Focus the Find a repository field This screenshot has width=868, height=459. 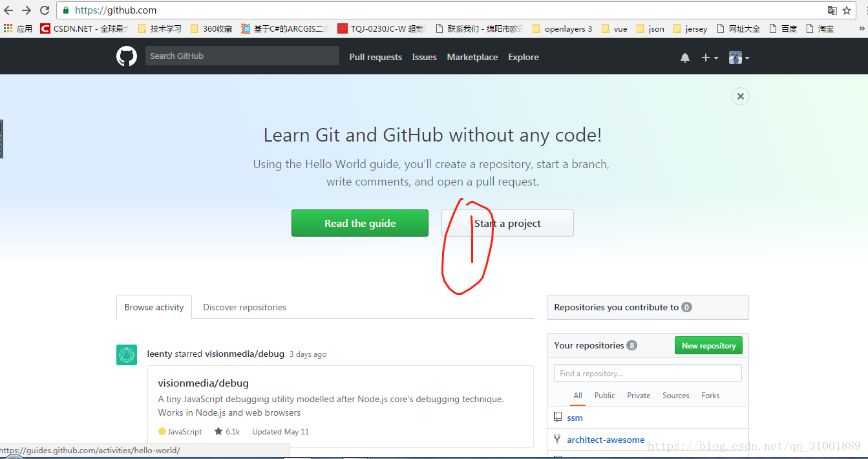(648, 373)
